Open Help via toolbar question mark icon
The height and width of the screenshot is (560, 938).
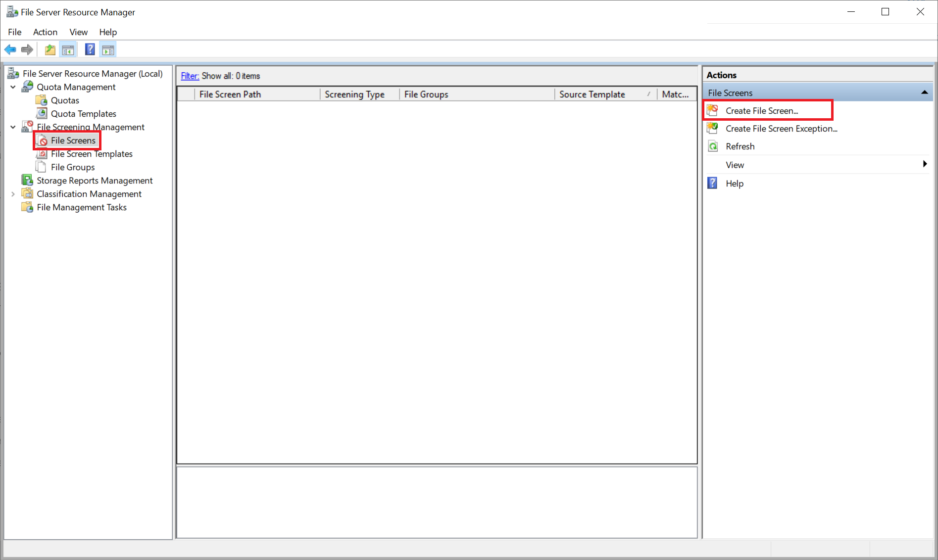pos(90,49)
